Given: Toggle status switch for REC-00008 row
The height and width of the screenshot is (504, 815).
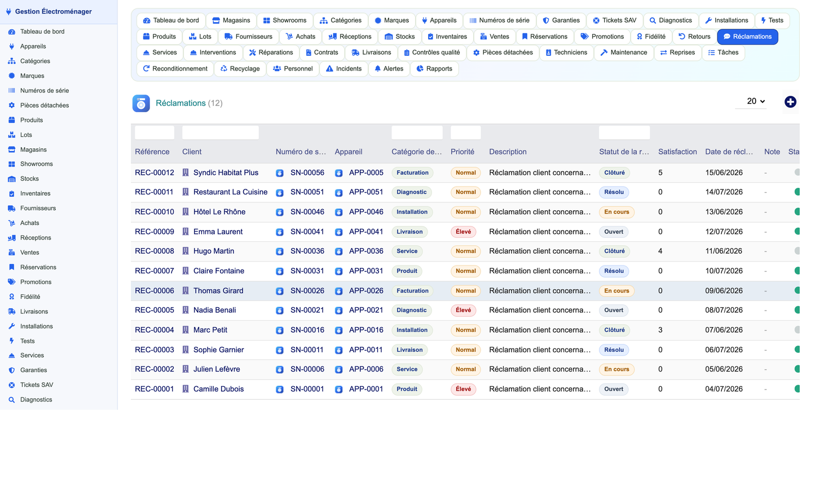Looking at the screenshot, I should pyautogui.click(x=797, y=251).
